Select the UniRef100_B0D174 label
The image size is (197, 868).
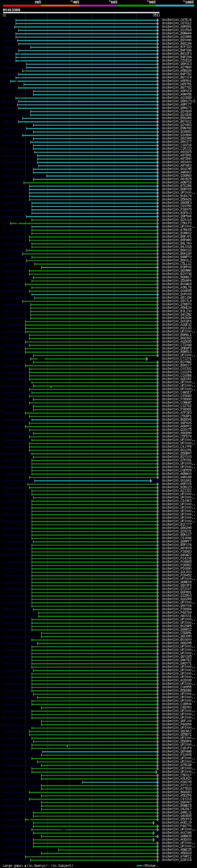pos(177,196)
